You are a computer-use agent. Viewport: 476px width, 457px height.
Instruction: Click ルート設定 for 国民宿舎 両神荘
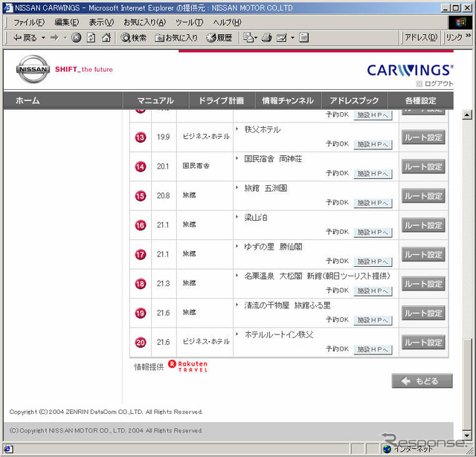tap(423, 166)
